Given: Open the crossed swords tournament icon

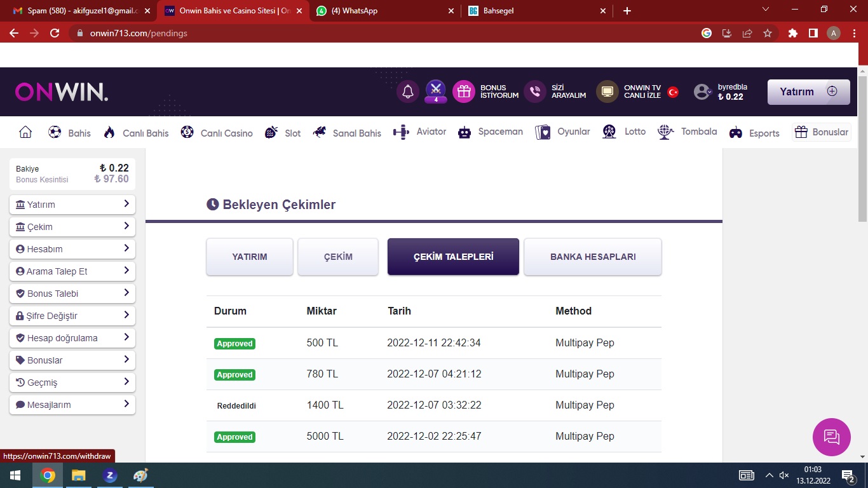Looking at the screenshot, I should 435,90.
